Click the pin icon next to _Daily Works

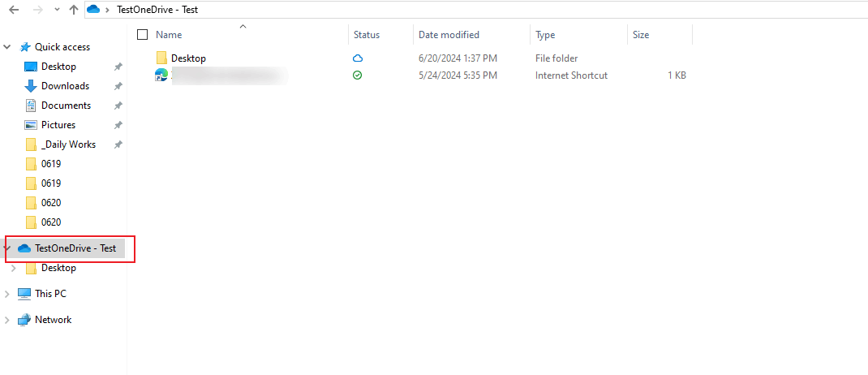[118, 144]
